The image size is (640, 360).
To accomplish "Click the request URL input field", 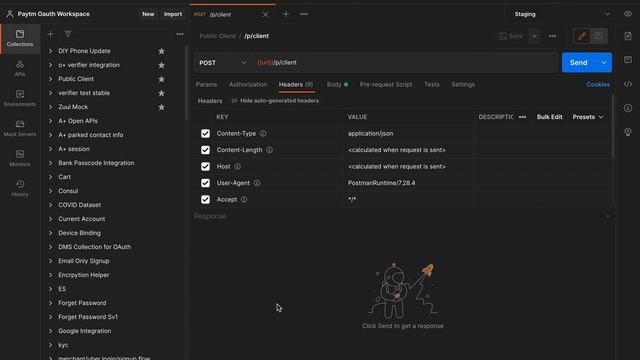I will click(x=405, y=62).
